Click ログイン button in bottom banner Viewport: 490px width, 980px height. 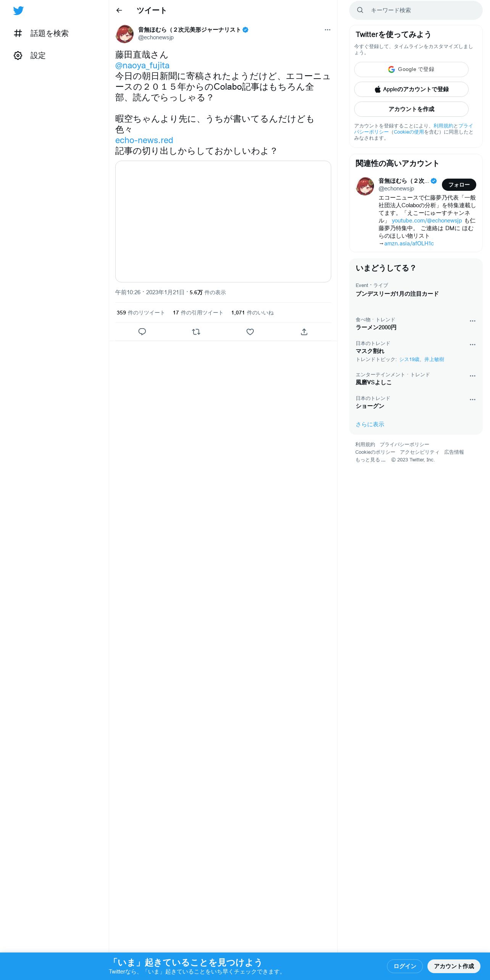[405, 966]
